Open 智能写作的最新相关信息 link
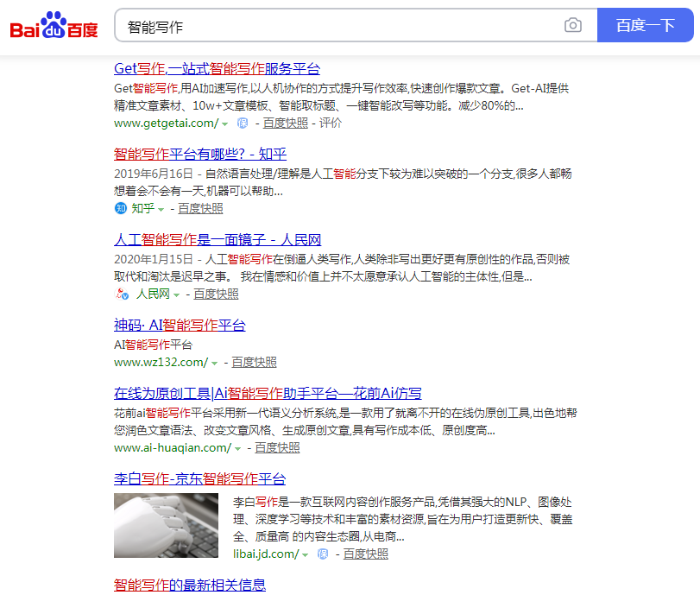The height and width of the screenshot is (595, 700). (x=190, y=586)
